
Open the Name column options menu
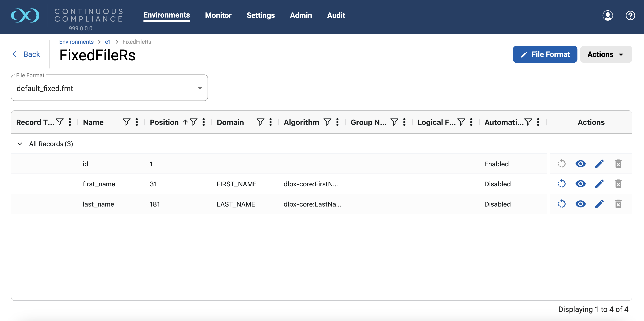136,122
